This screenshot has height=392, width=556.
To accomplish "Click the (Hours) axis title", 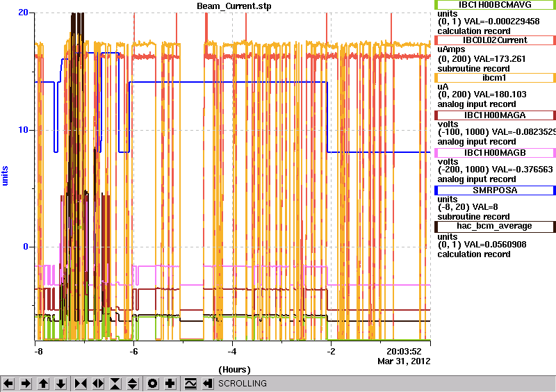I will pyautogui.click(x=234, y=370).
